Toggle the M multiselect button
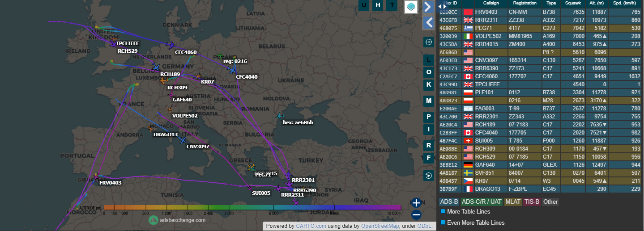The width and height of the screenshot is (644, 231). coord(429,101)
